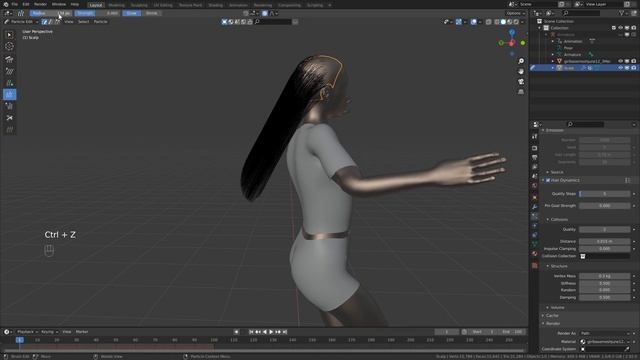Screen dimensions: 640x360
Task: Toggle Scalp render camera icon
Action: point(633,68)
